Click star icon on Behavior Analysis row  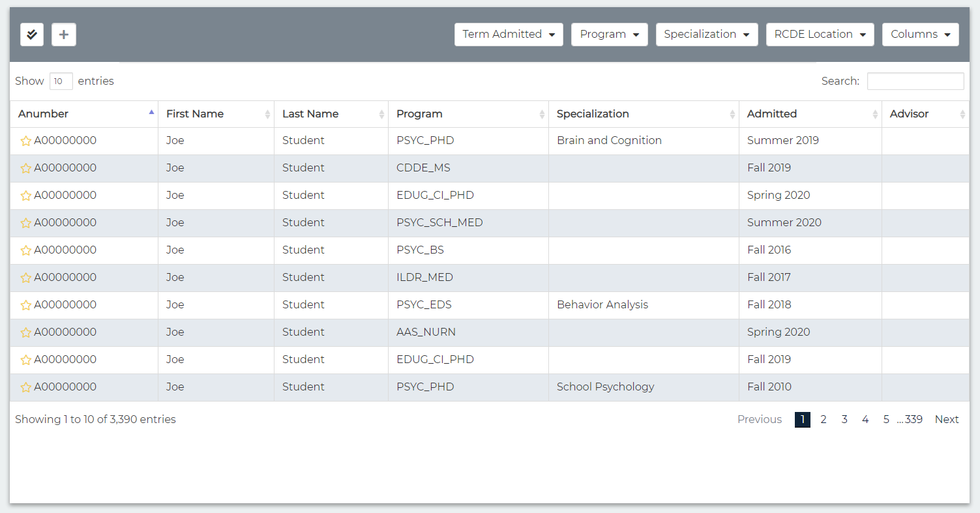click(x=26, y=305)
